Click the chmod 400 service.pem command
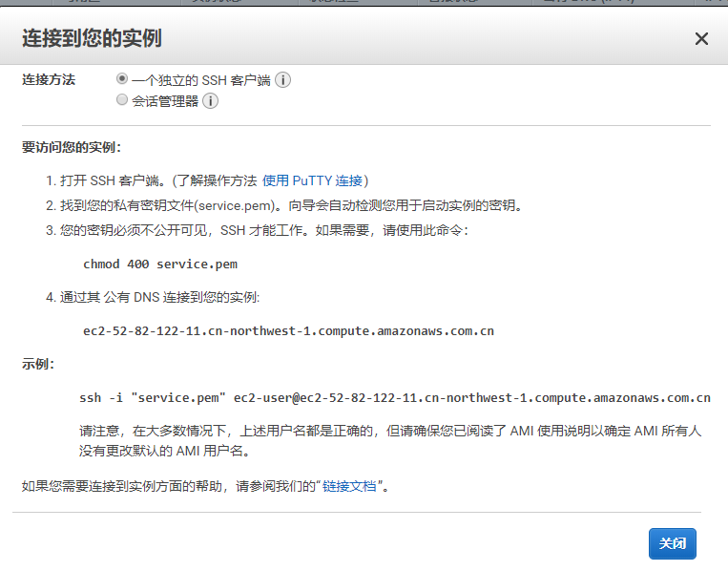Viewport: 728px width, 571px height. click(x=160, y=264)
